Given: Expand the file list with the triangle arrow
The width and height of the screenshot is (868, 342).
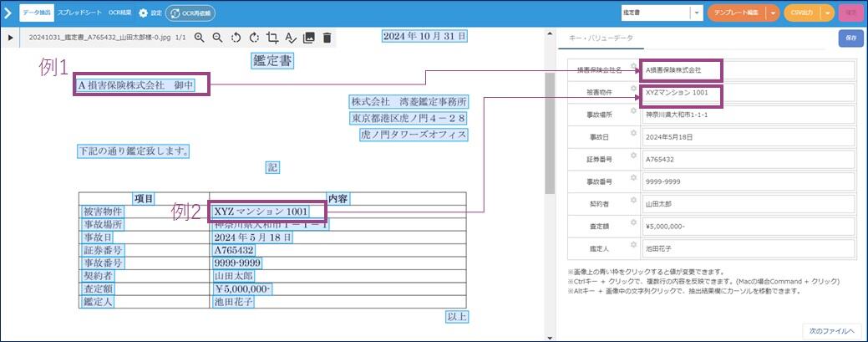Looking at the screenshot, I should point(10,38).
